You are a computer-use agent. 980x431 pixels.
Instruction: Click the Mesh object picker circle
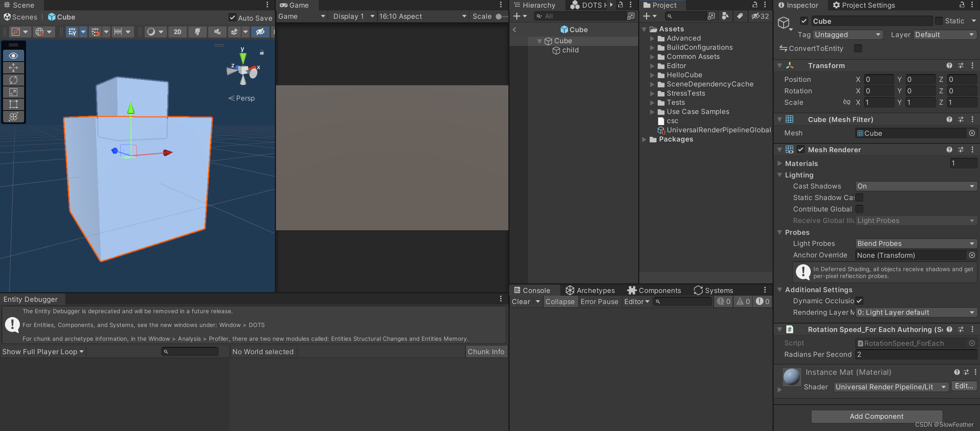pos(972,133)
